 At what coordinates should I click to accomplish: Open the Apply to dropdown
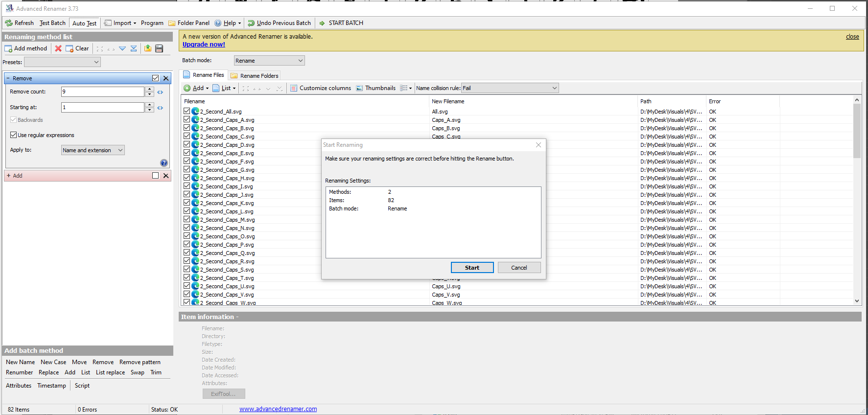point(93,150)
